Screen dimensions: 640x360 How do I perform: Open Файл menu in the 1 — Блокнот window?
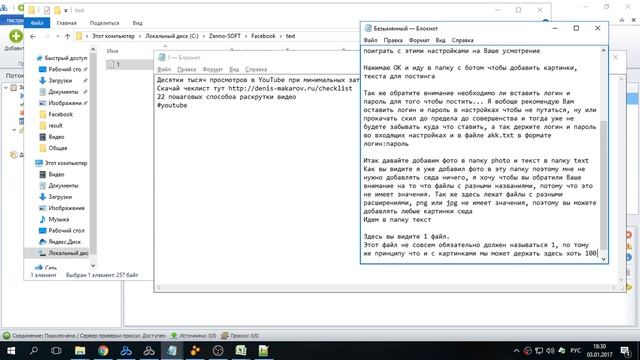coord(164,70)
